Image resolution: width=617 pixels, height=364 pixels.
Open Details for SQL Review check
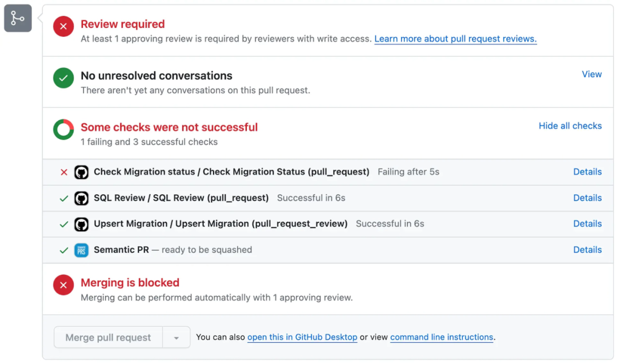[587, 198]
